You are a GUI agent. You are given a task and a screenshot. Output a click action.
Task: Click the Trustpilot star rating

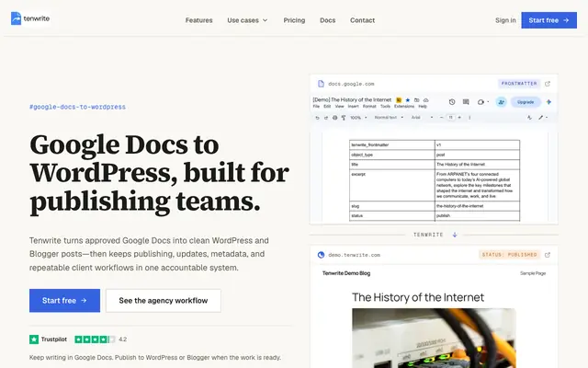coord(95,339)
